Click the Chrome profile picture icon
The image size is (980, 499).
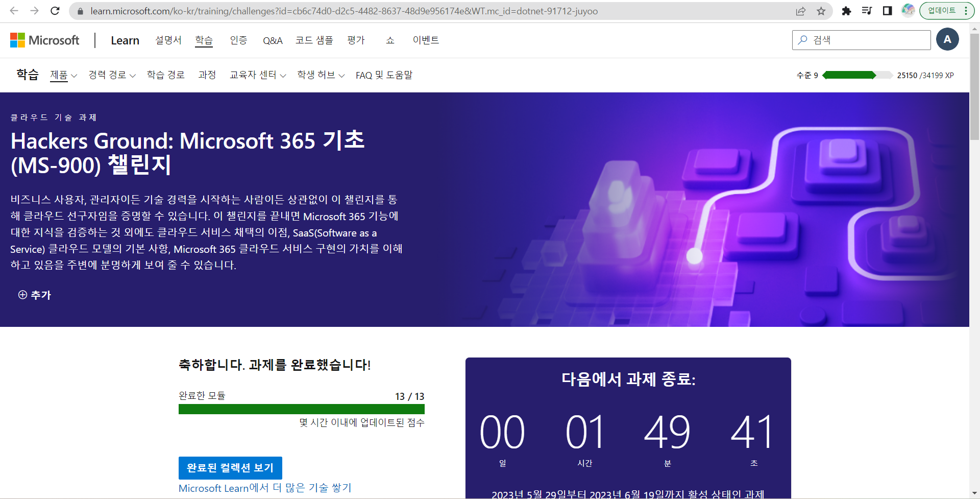[908, 11]
